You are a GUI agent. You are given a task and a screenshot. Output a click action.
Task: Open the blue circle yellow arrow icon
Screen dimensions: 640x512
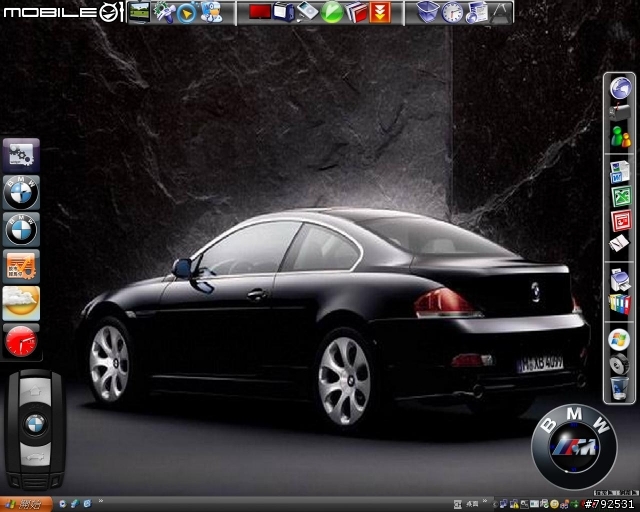[187, 13]
